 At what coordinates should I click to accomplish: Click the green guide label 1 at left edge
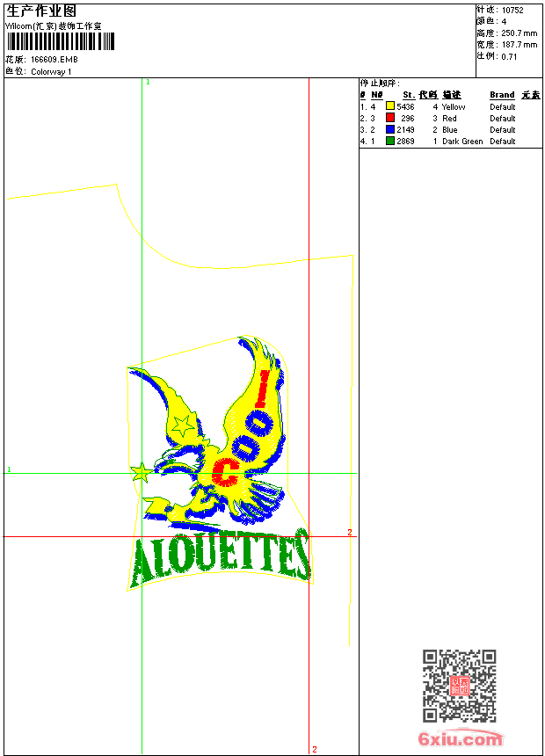coord(9,469)
